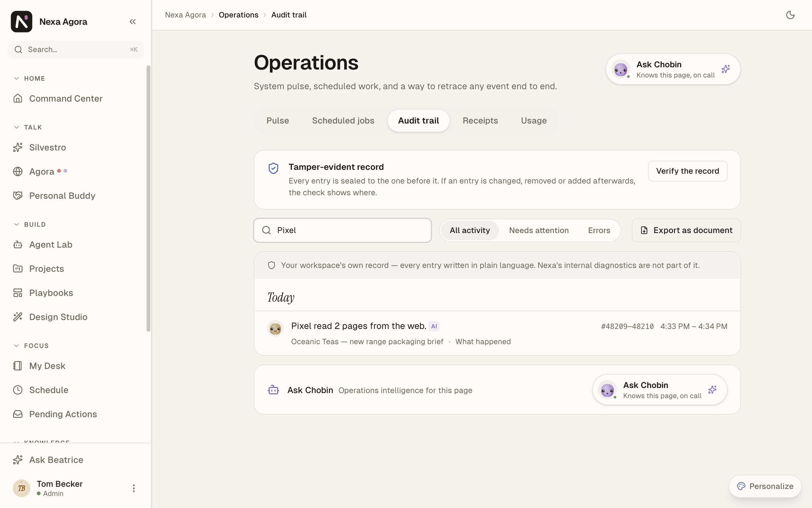Open My Desk notebook icon
812x508 pixels.
click(x=18, y=365)
